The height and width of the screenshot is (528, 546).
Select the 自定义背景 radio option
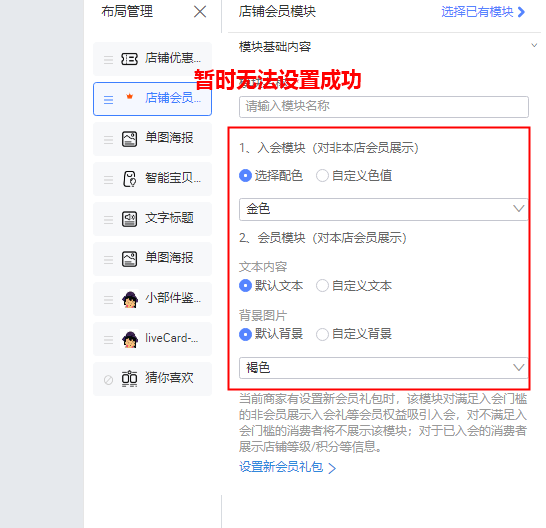point(322,334)
